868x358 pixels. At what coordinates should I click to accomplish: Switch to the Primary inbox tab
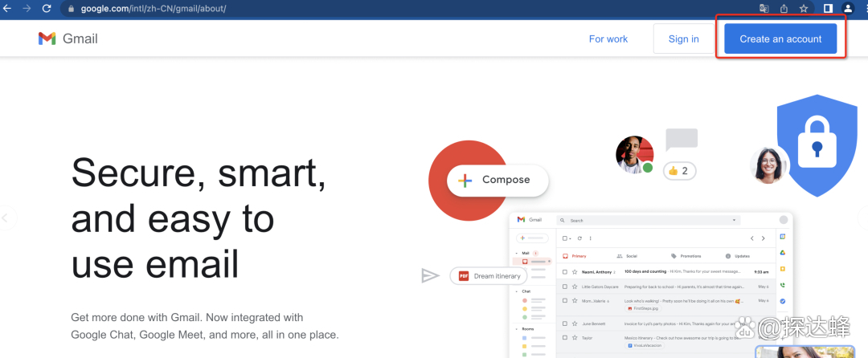pos(575,256)
